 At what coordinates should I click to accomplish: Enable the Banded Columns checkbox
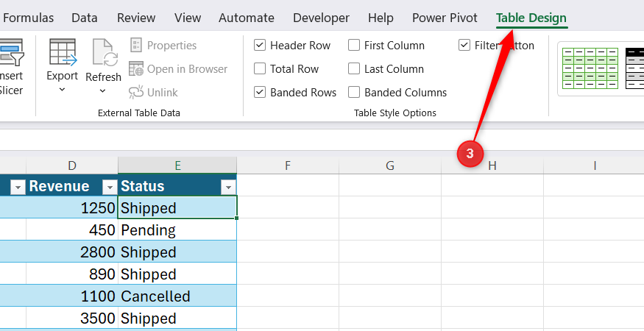353,93
